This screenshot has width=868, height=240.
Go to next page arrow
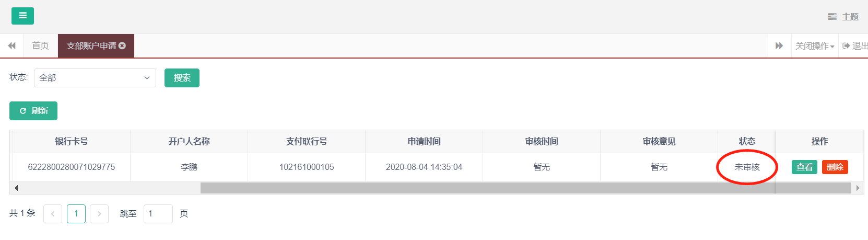tap(99, 214)
